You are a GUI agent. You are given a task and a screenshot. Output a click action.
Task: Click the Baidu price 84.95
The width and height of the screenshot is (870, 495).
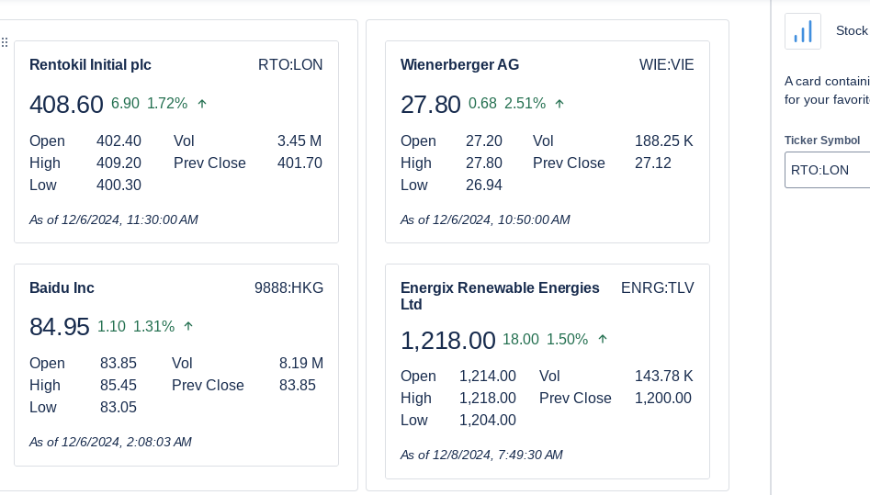59,327
